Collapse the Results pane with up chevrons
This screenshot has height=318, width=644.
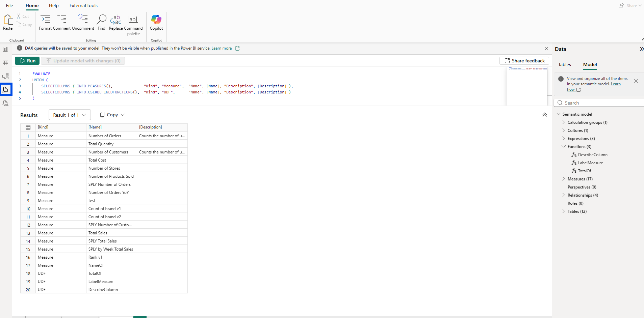tap(545, 115)
